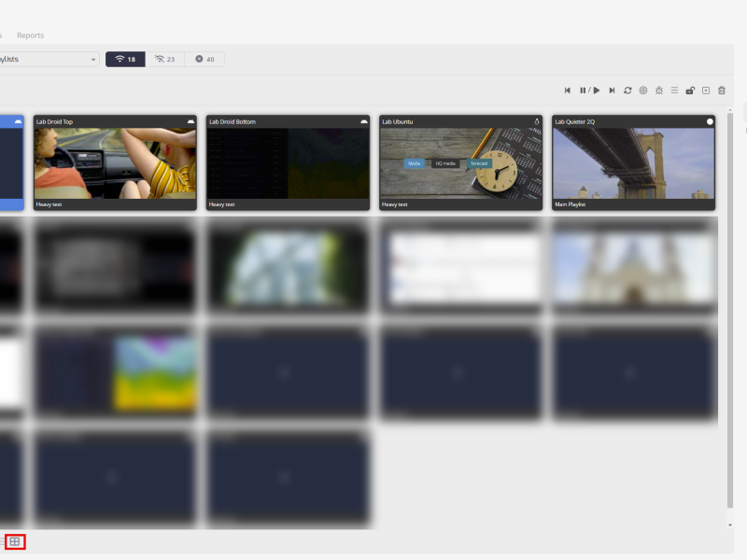Select the Lab Droid Bottom player card
The width and height of the screenshot is (747, 560).
(288, 162)
